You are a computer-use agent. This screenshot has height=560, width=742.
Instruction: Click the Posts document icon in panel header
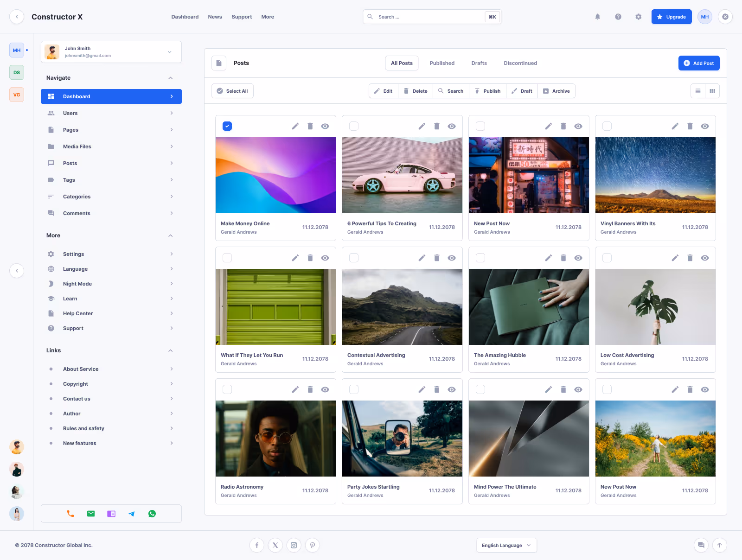[219, 63]
